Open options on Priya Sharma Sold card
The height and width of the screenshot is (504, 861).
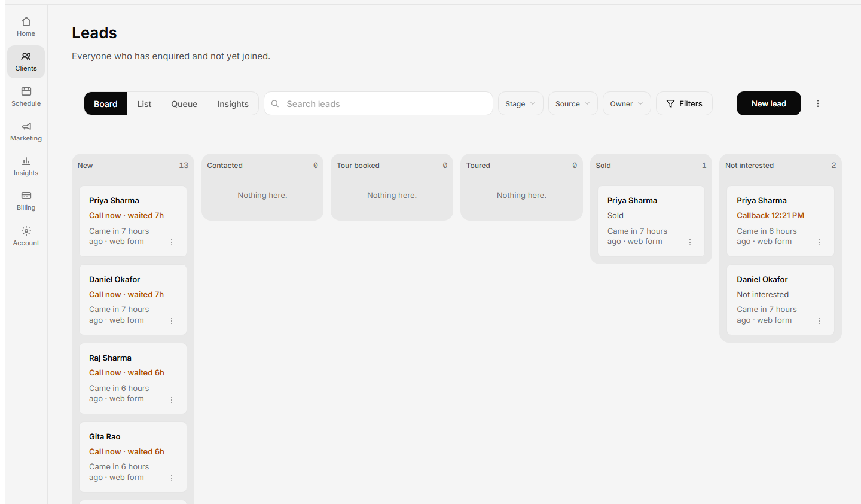click(x=690, y=242)
